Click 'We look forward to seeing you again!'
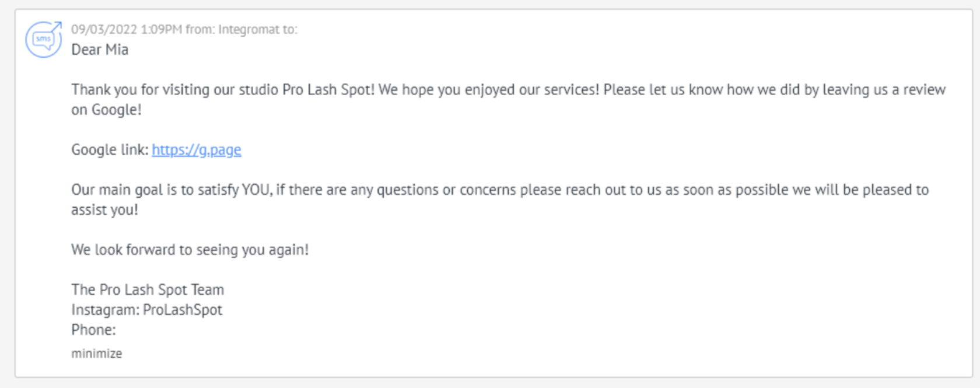This screenshot has width=980, height=388. (190, 250)
